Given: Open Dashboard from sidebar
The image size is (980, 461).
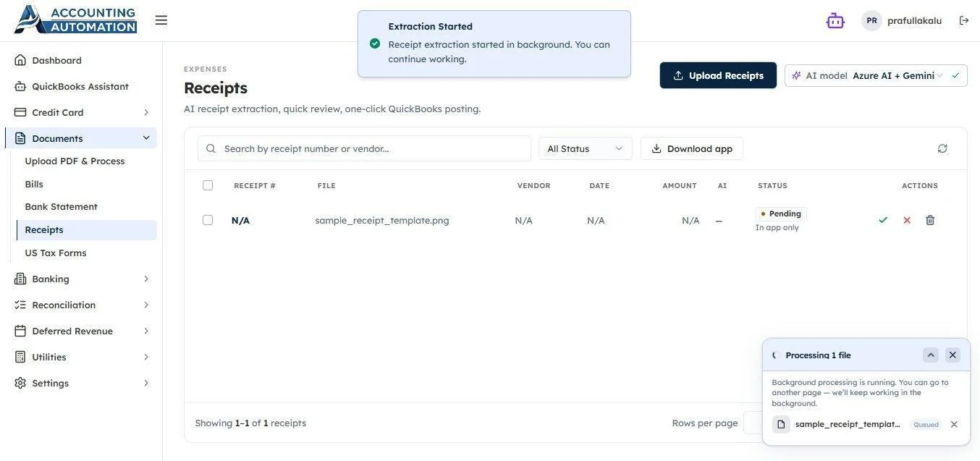Looking at the screenshot, I should [x=81, y=60].
